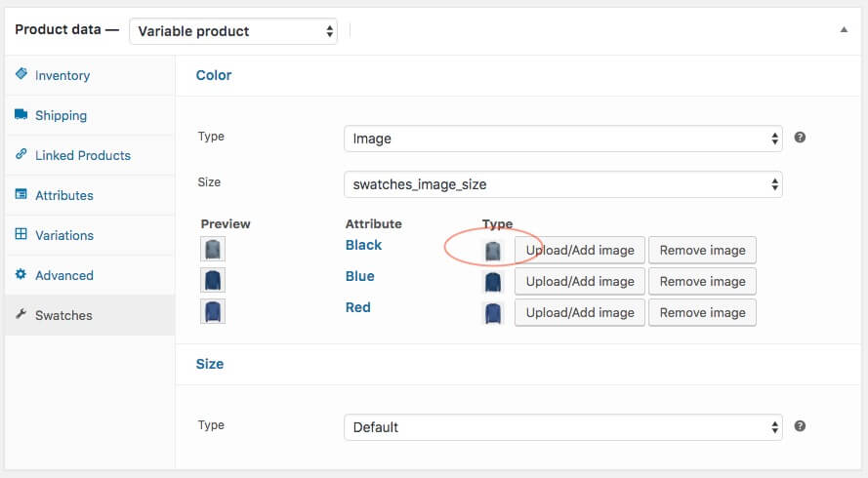The width and height of the screenshot is (868, 478).
Task: Click the Shipping truck icon
Action: tap(21, 115)
